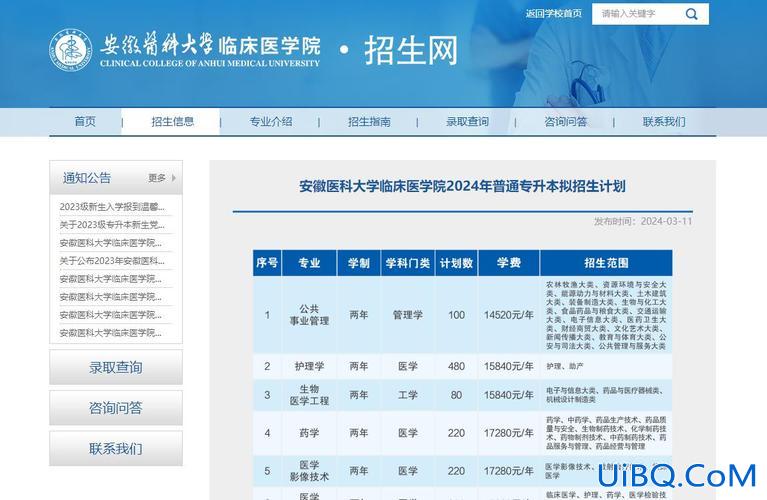767x500 pixels.
Task: Open the 咨询问答 navigation menu item
Action: 566,121
